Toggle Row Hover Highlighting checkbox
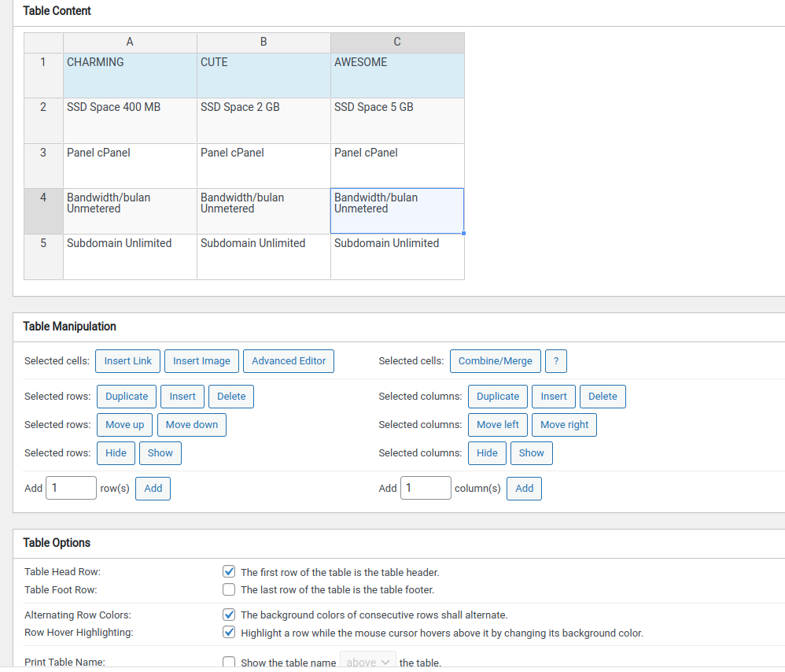This screenshot has height=672, width=785. (x=229, y=632)
